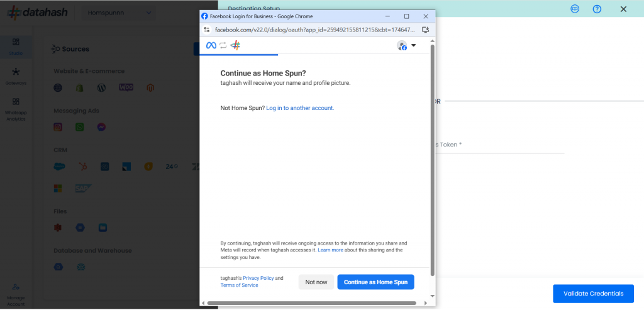
Task: Choose the Messenger messaging ads source
Action: click(101, 127)
